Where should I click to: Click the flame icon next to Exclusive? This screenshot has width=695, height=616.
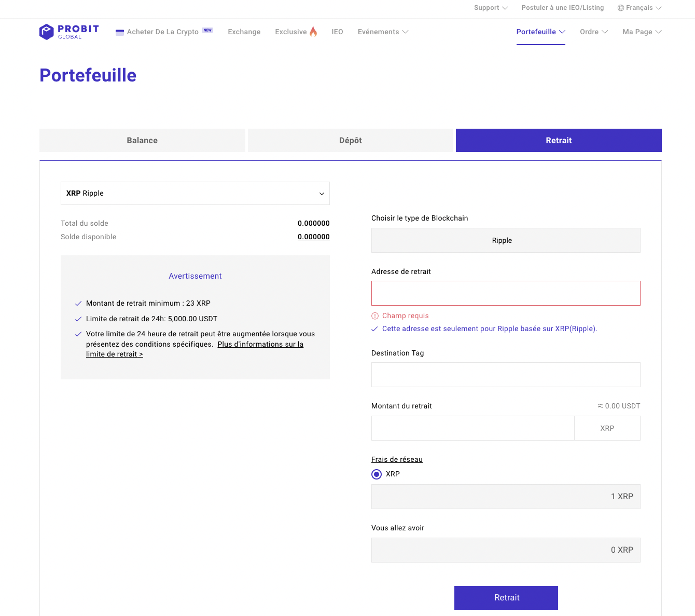pos(313,32)
